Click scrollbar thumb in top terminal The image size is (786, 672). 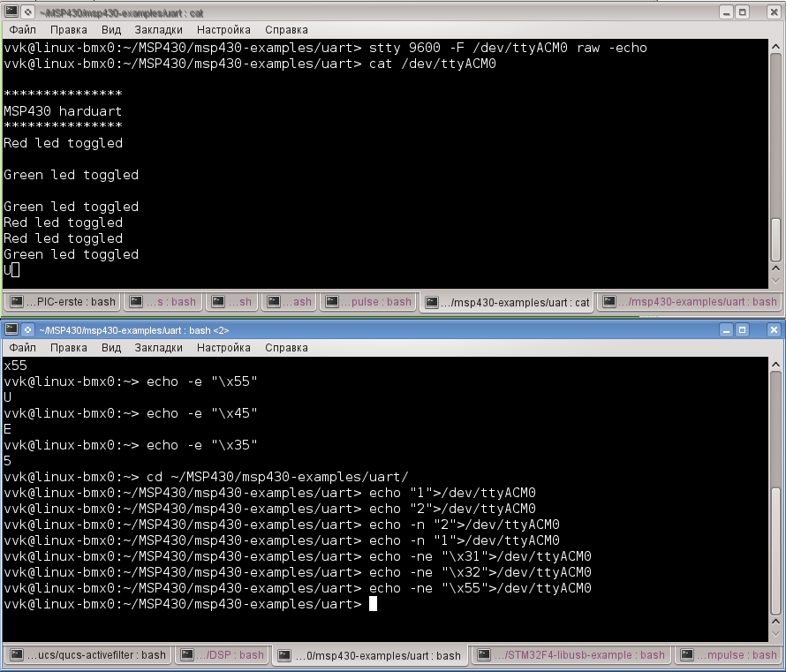point(775,239)
